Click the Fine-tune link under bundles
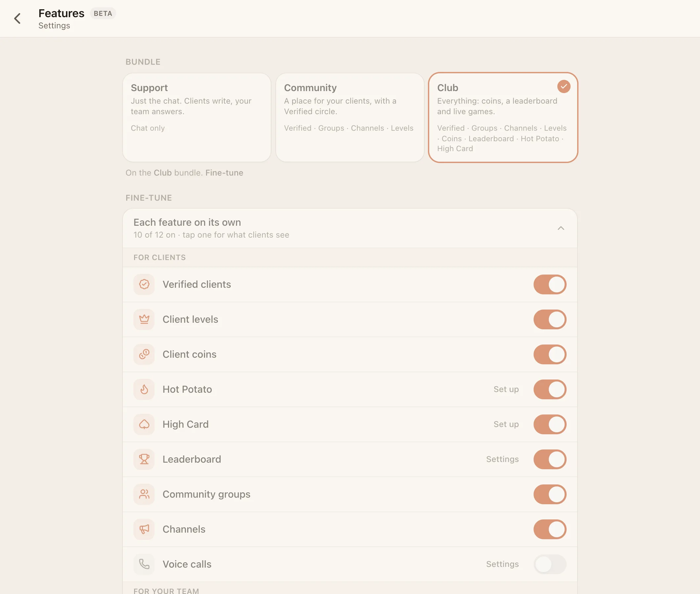The image size is (700, 594). 224,173
